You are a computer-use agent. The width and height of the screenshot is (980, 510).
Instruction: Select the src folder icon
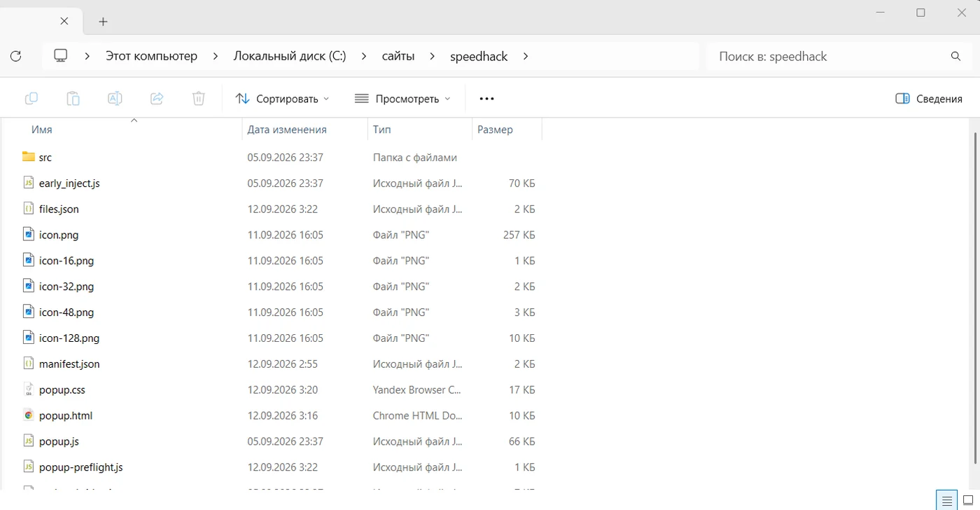point(28,157)
